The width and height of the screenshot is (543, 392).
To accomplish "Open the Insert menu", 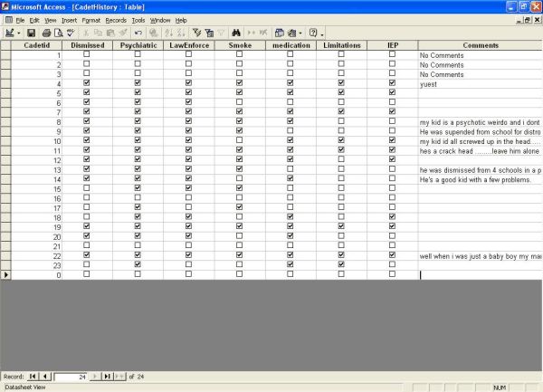I will tap(70, 21).
